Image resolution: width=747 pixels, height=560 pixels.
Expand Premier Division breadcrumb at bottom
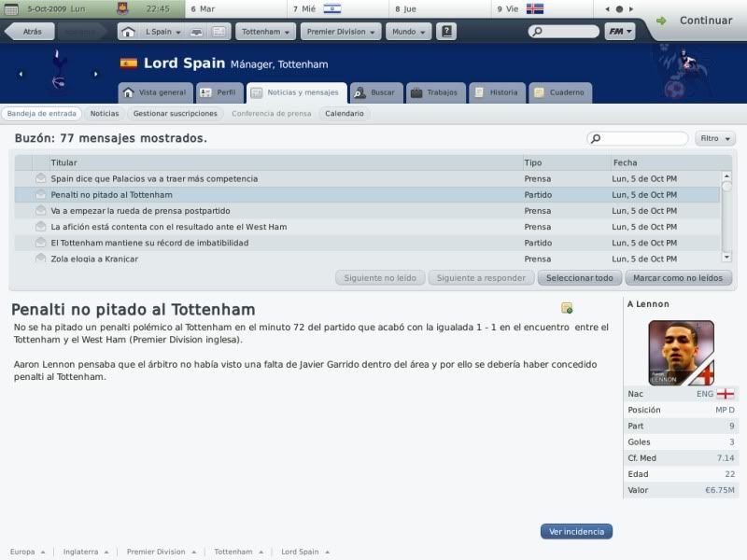pos(161,552)
